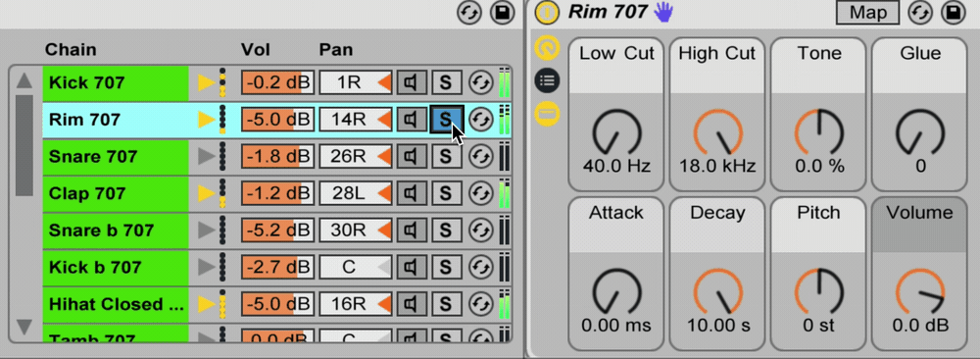Preview the Snare b 707 chain

tap(206, 231)
